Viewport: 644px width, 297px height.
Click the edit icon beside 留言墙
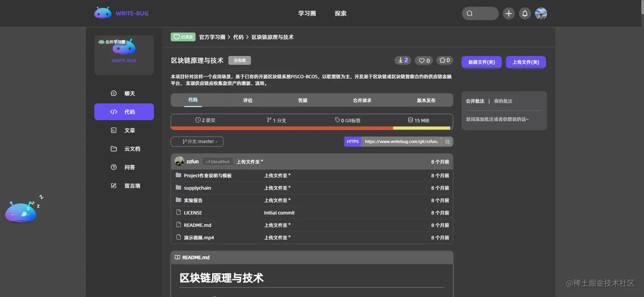coord(114,186)
